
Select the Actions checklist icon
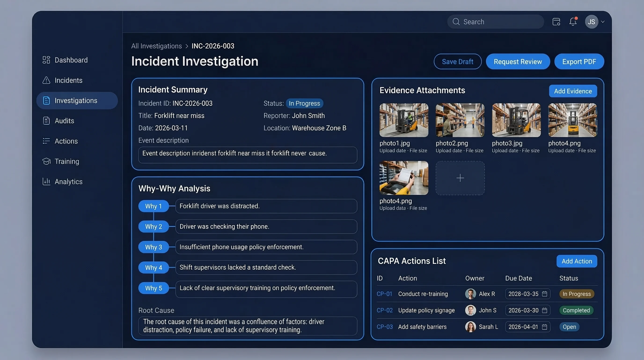click(46, 141)
